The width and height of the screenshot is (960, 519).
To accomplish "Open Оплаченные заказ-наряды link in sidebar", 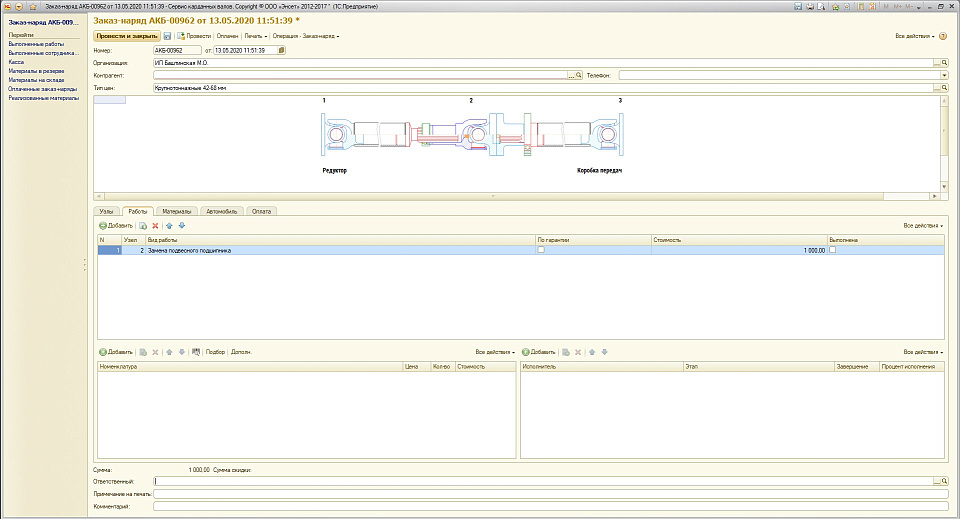I will point(42,88).
